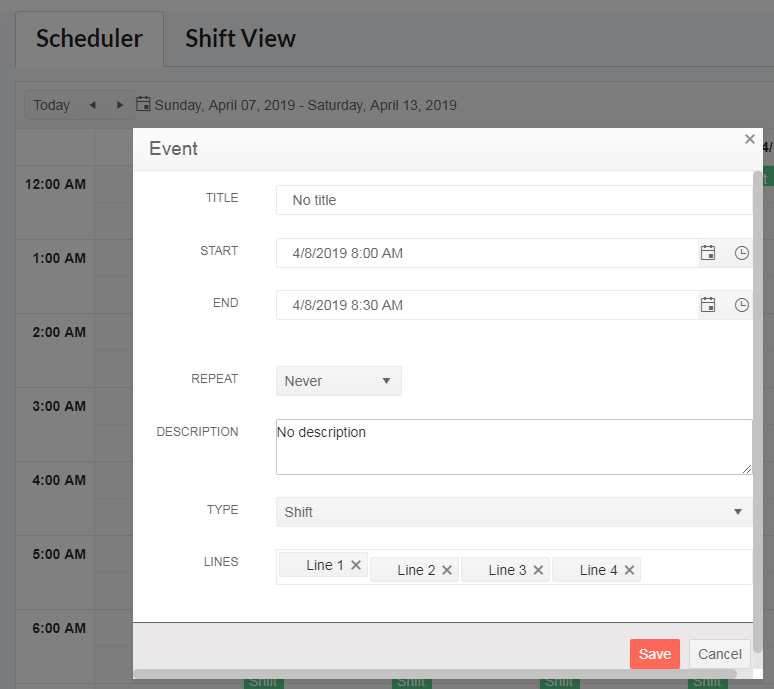
Task: Click the Description text area
Action: pos(513,447)
